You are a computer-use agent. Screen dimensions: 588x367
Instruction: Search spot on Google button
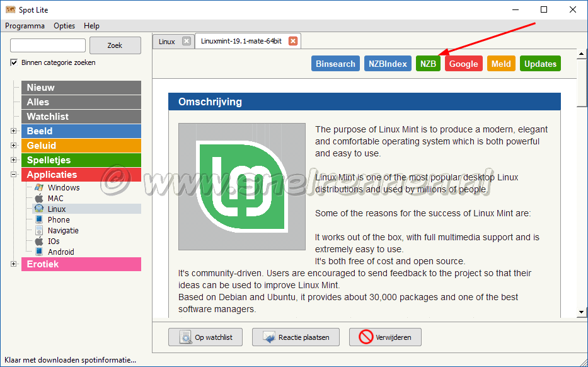click(x=463, y=64)
